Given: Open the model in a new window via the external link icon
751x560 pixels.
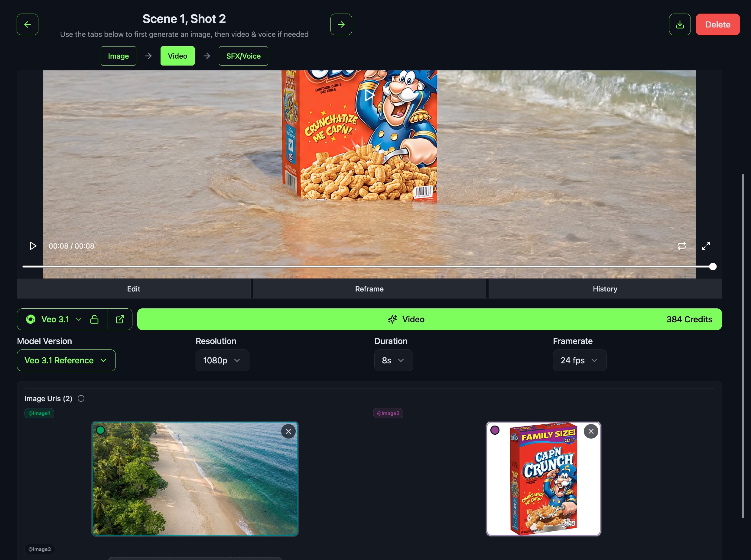Looking at the screenshot, I should click(120, 319).
